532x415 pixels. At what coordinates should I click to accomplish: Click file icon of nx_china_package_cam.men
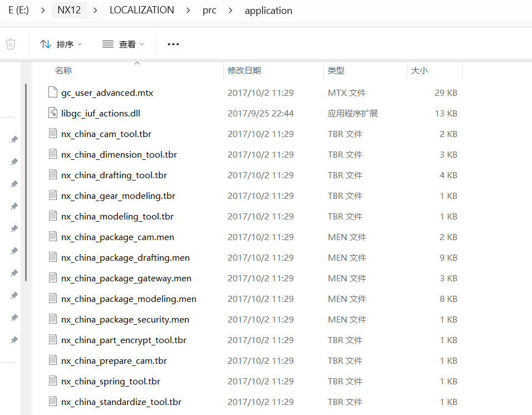tap(53, 236)
